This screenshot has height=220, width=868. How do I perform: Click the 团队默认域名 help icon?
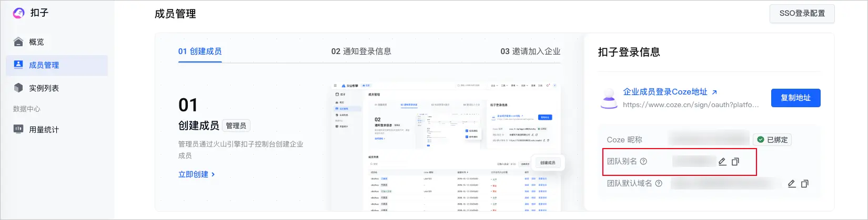coord(659,184)
